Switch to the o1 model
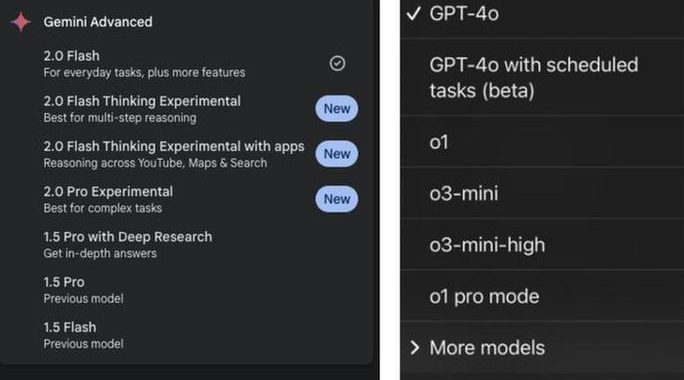 pyautogui.click(x=542, y=142)
